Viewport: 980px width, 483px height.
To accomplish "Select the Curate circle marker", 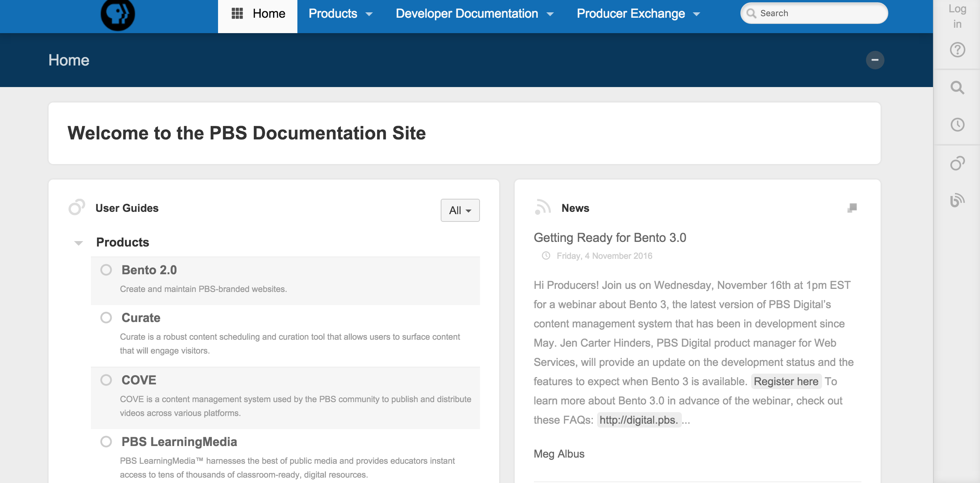I will (x=106, y=317).
